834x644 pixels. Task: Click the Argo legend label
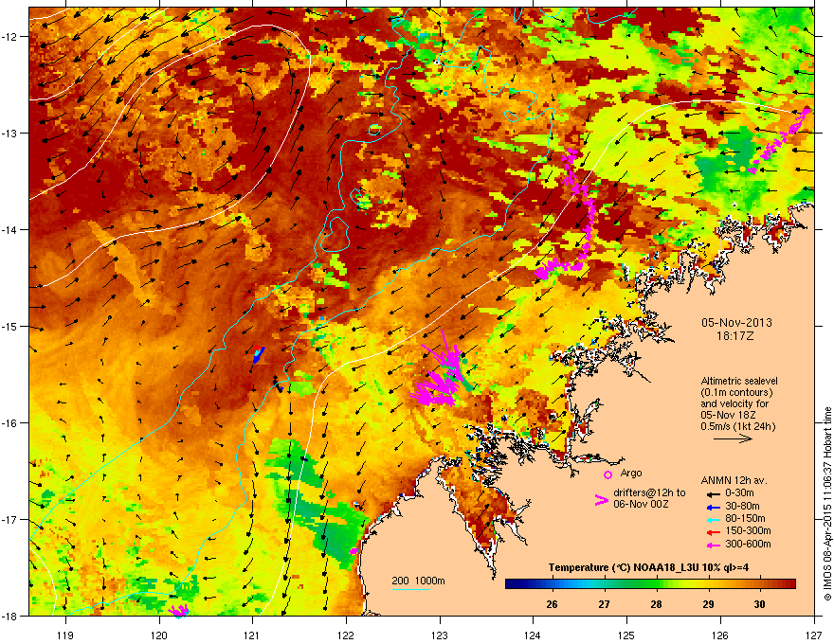coord(631,473)
